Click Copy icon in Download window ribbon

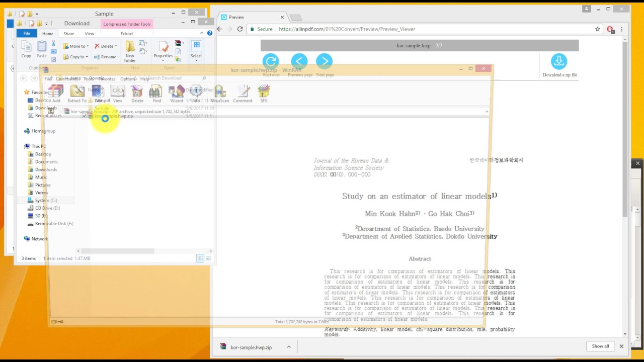coord(26,47)
